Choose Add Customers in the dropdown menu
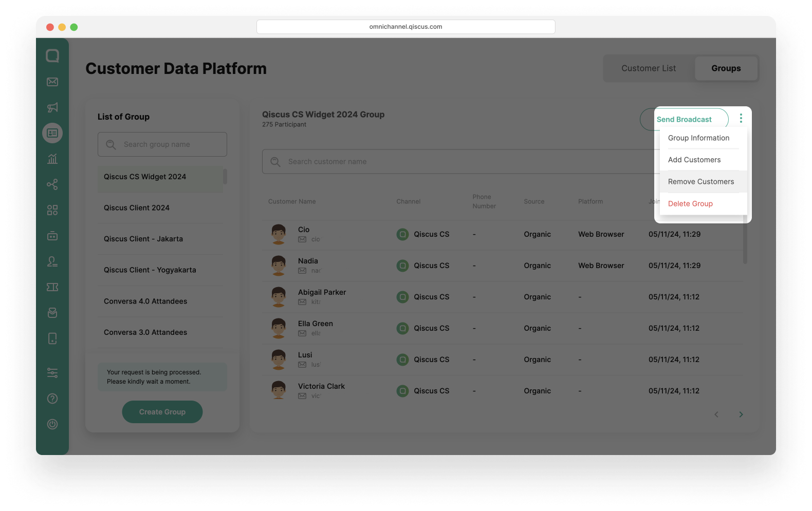Screen dimensions: 812x511 [x=694, y=160]
